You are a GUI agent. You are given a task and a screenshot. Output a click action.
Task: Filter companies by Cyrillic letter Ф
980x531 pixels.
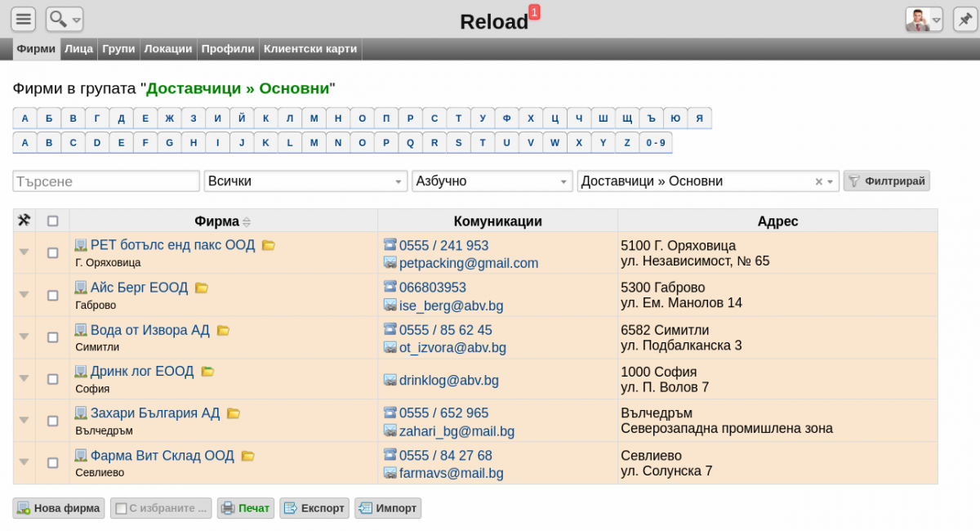coord(506,118)
